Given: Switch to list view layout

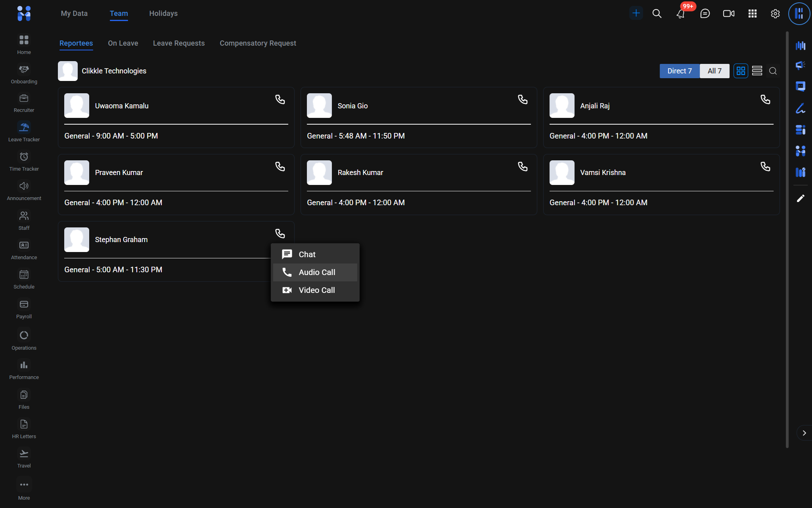Looking at the screenshot, I should coord(757,71).
